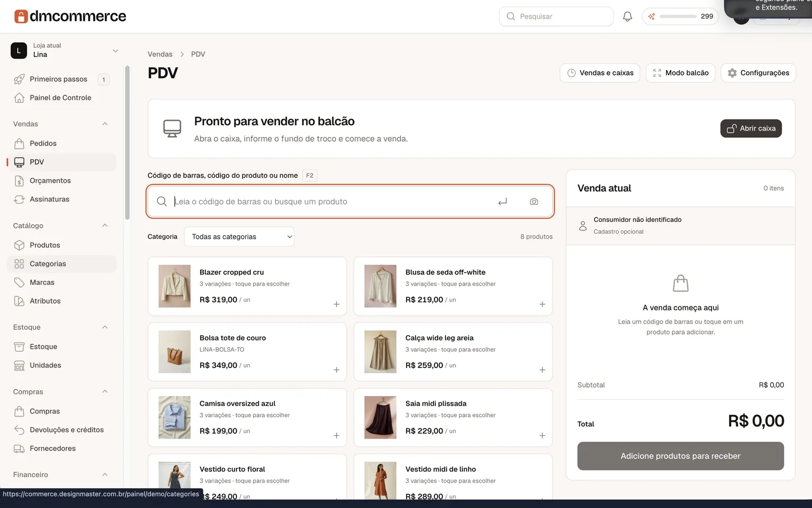Image resolution: width=812 pixels, height=508 pixels.
Task: Open the Loja atual Lina store switcher
Action: (x=65, y=50)
